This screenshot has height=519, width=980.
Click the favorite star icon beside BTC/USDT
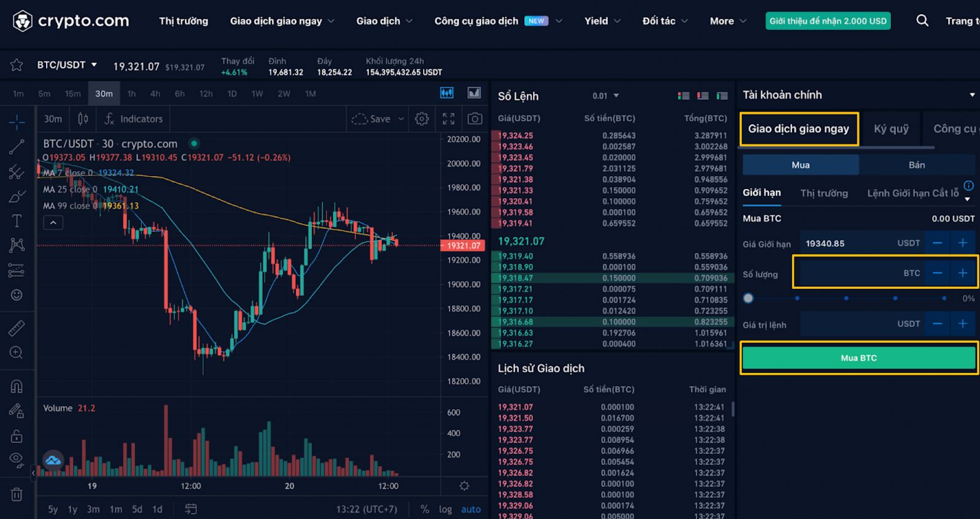coord(17,65)
